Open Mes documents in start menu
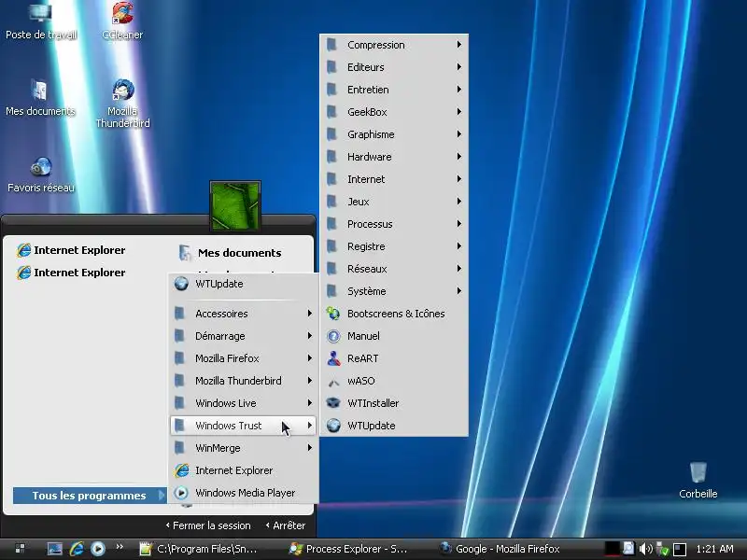This screenshot has width=747, height=560. (230, 253)
